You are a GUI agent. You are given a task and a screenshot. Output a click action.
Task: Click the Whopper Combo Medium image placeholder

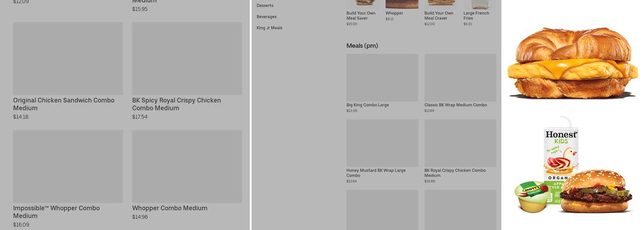click(x=187, y=166)
